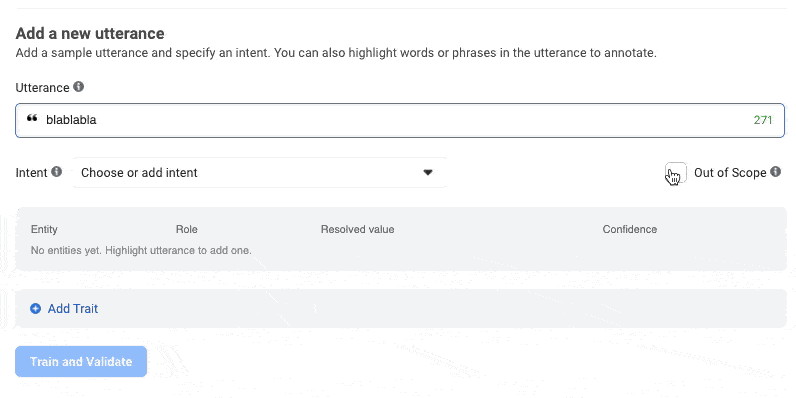Viewport: 796px width, 398px height.
Task: Click the No entities yet message
Action: click(x=141, y=250)
